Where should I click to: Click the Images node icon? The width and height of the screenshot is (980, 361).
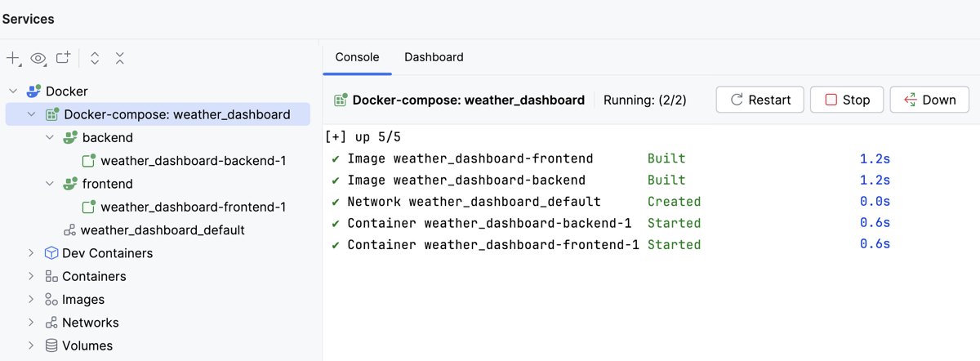point(51,300)
